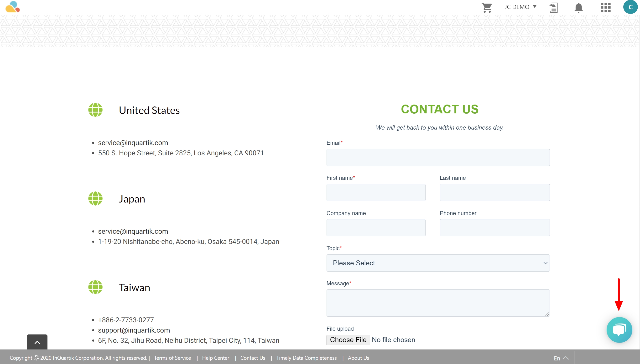Click the Japan heading
This screenshot has width=640, height=364.
[132, 199]
